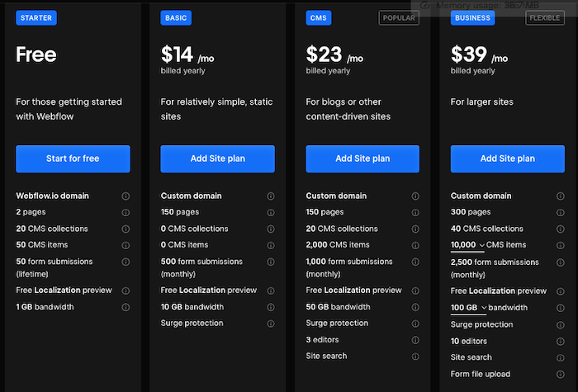Show info beside 10,000 CMS items
The height and width of the screenshot is (392, 578).
pos(561,245)
